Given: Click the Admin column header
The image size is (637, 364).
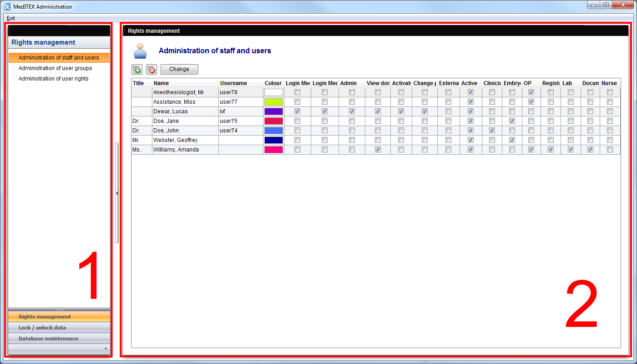Looking at the screenshot, I should coord(352,83).
